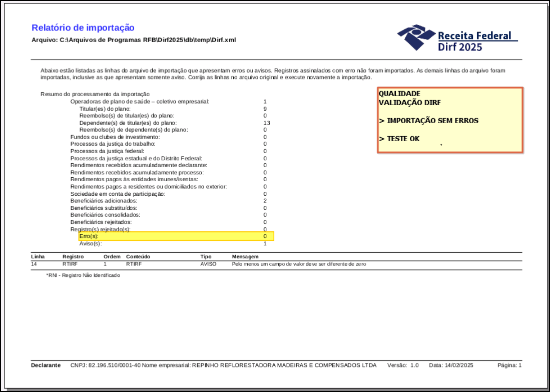The height and width of the screenshot is (392, 550).
Task: Select the file path Dirf.xml line
Action: click(134, 40)
